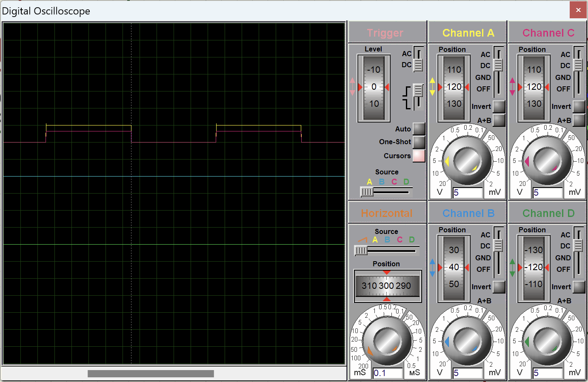Click the trigger edge slope switch
Viewport: 588px width, 382px height.
point(418,97)
